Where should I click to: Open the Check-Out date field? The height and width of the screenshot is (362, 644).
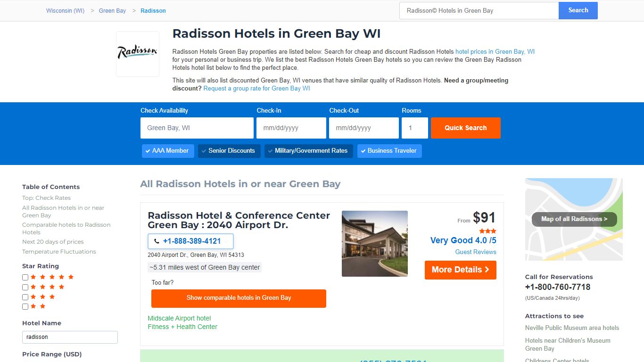click(364, 128)
